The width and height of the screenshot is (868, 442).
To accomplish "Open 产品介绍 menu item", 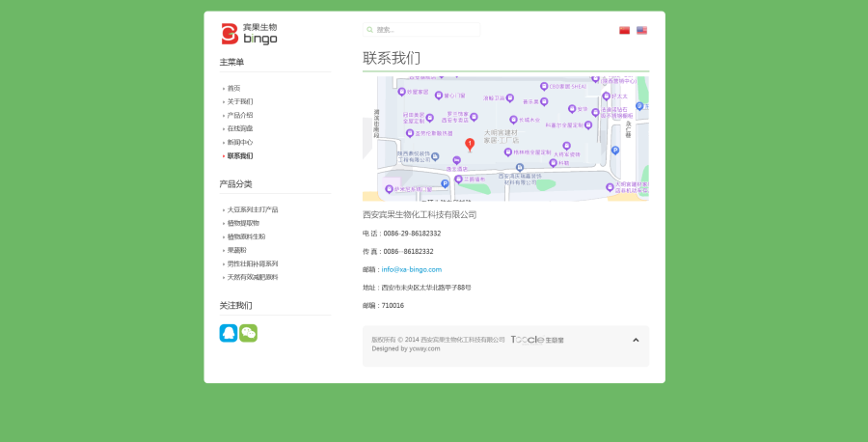I will (x=240, y=115).
